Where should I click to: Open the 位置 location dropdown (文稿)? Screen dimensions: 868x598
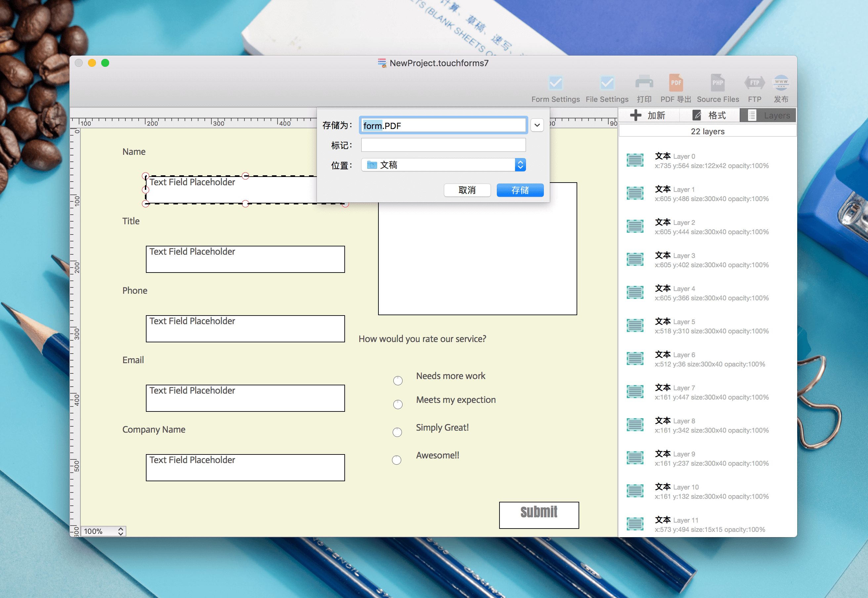[x=443, y=165]
